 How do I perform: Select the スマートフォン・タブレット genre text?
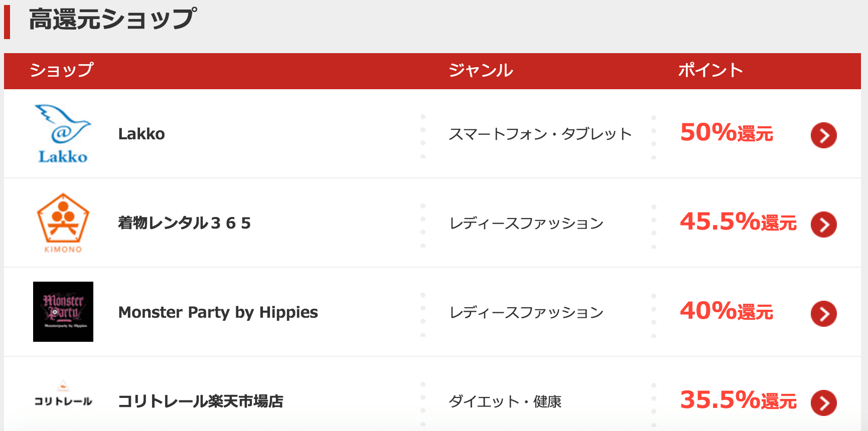point(540,134)
